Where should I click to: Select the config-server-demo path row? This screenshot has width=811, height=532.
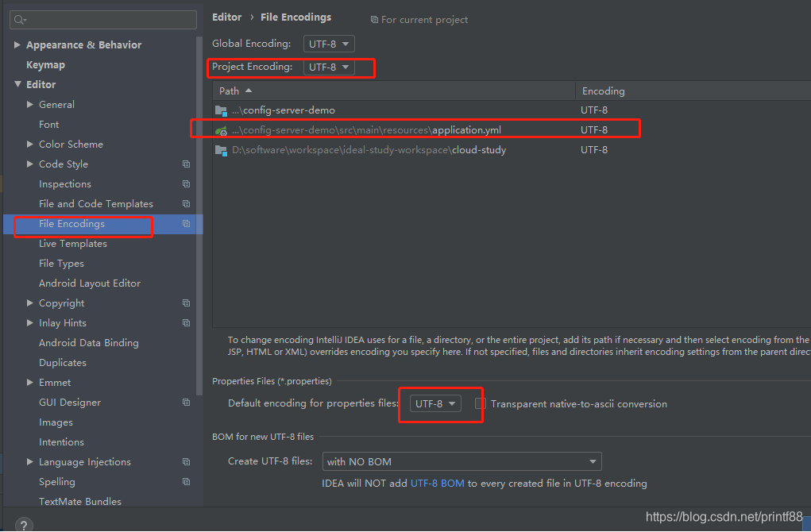click(x=512, y=110)
